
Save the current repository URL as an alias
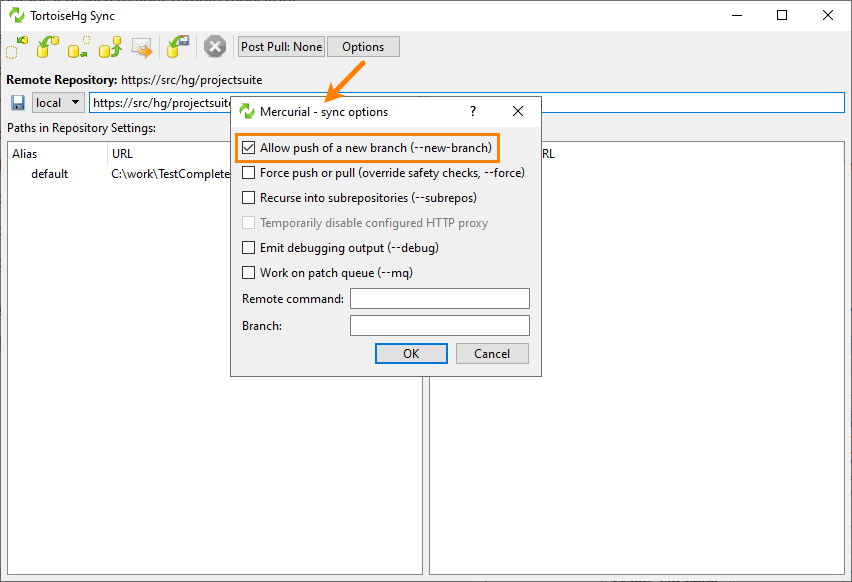(17, 102)
